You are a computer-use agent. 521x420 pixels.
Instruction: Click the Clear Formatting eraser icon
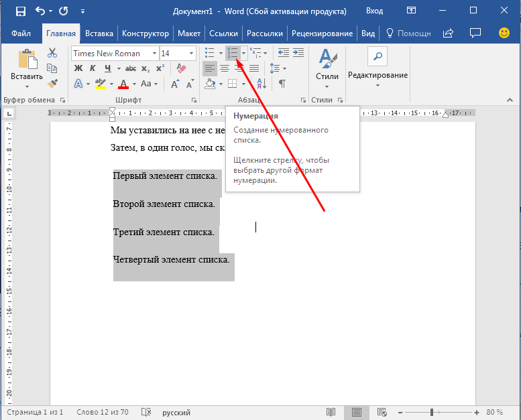click(x=180, y=68)
